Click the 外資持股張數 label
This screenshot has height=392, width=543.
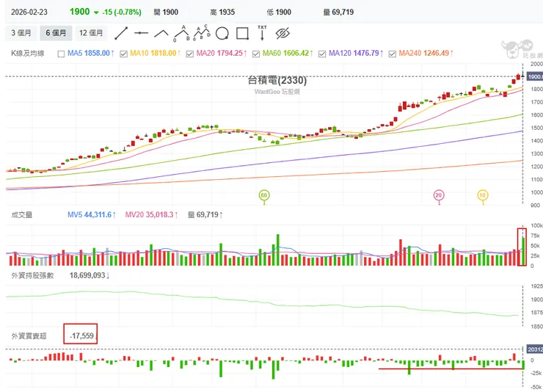[32, 275]
